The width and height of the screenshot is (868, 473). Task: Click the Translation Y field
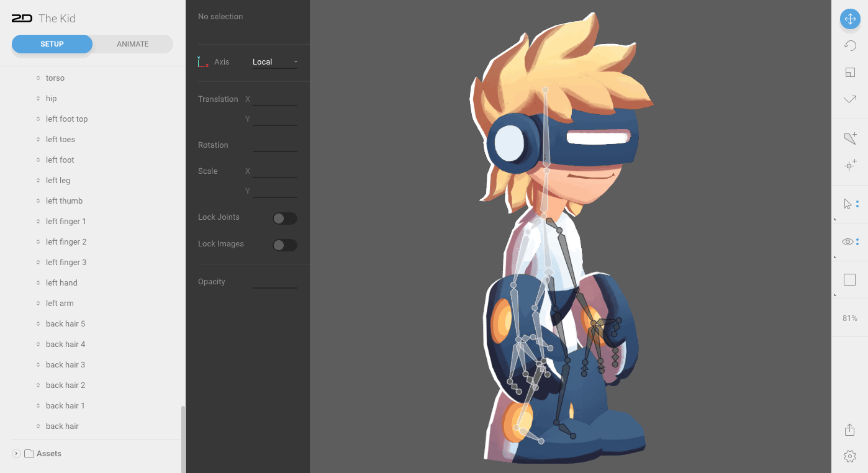(275, 119)
